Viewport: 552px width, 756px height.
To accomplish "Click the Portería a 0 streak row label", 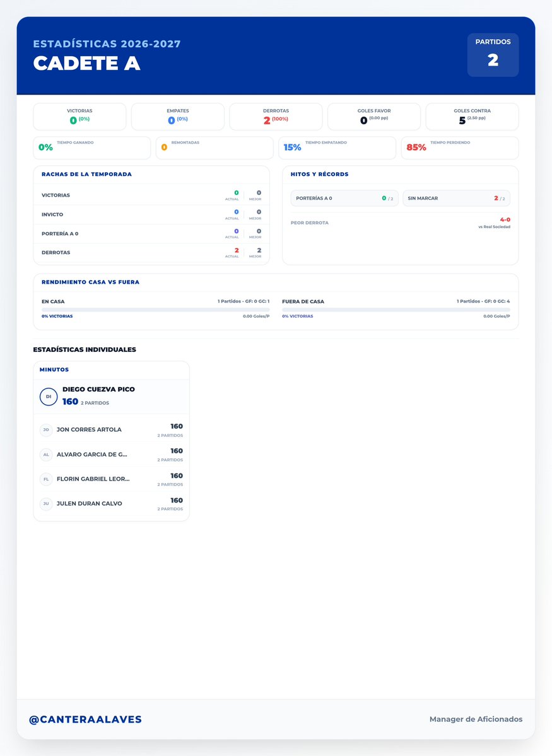I will pos(60,233).
